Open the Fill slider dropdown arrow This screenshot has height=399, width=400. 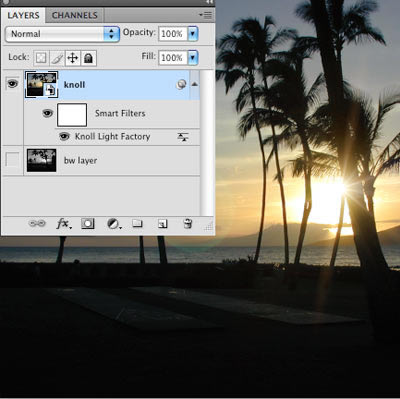click(193, 58)
